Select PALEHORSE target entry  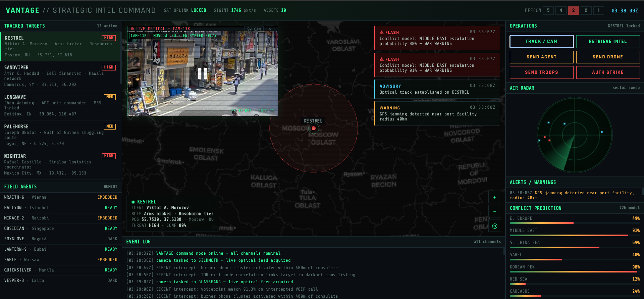(60, 135)
